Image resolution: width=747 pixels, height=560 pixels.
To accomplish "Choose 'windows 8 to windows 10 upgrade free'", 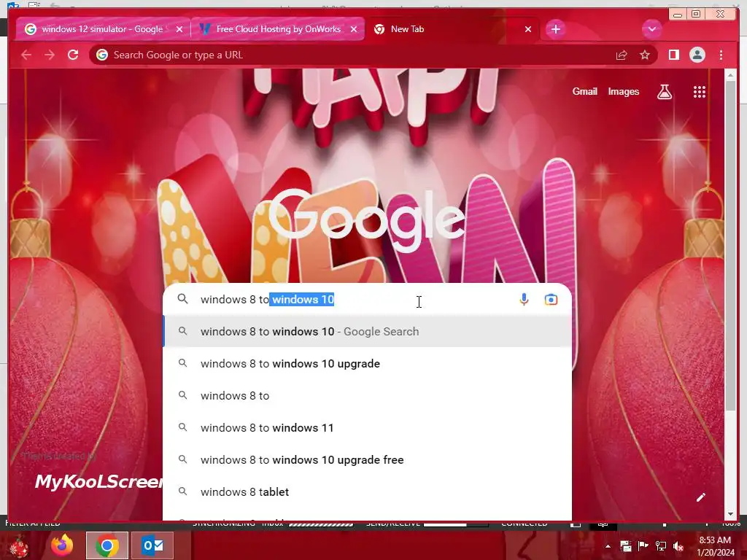I will (367, 460).
